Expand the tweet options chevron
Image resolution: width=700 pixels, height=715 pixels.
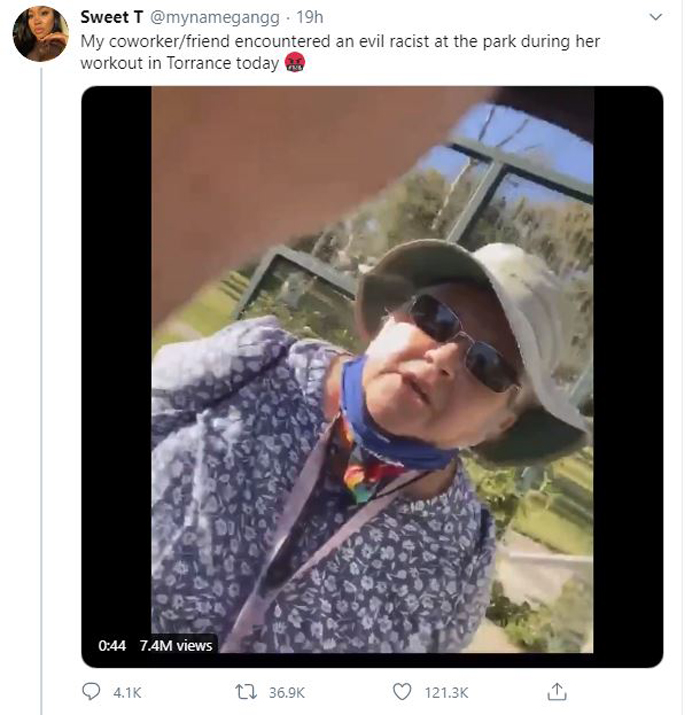(655, 17)
